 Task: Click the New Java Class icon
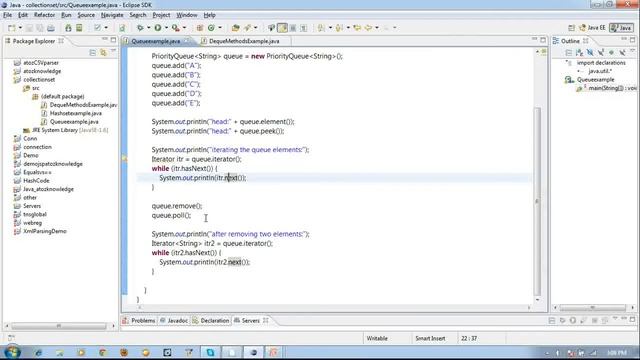pyautogui.click(x=211, y=28)
